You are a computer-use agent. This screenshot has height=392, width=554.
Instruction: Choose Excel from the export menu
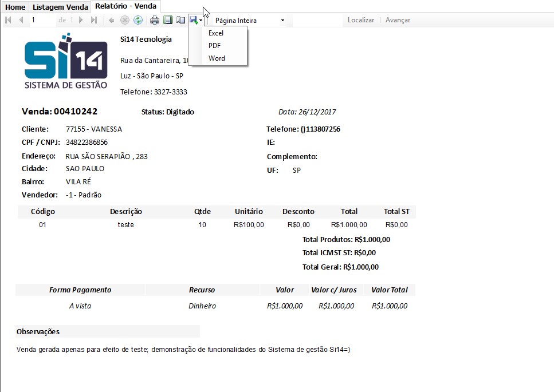tap(216, 33)
